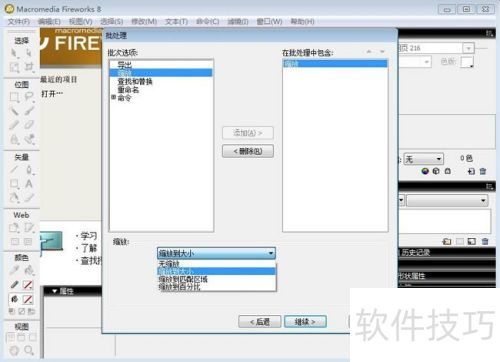Select the Text tool
500x362 pixels.
29,184
